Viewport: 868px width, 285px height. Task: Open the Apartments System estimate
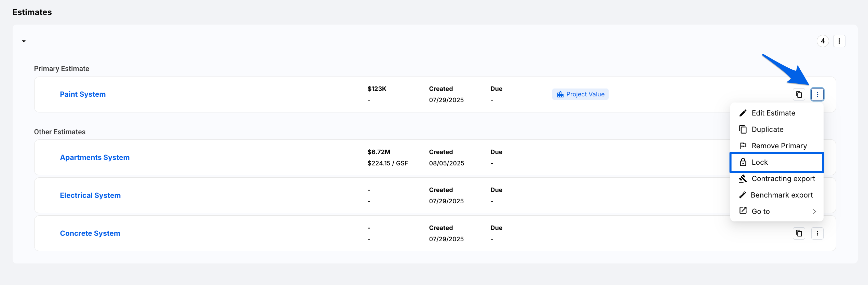coord(95,158)
